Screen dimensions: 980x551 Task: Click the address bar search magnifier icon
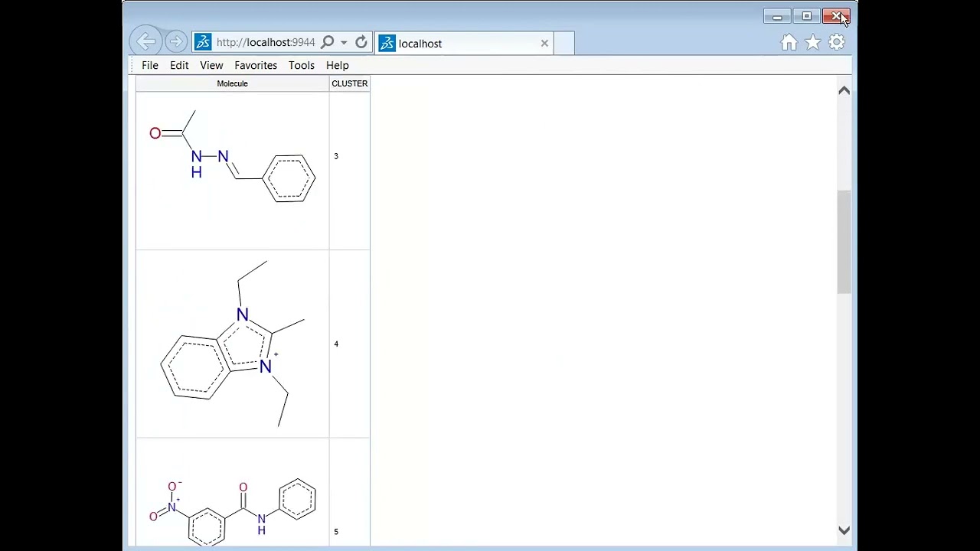[x=328, y=42]
